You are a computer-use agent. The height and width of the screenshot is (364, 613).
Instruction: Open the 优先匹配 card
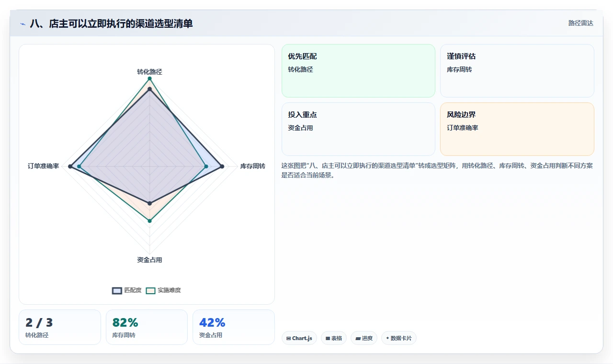coord(358,71)
